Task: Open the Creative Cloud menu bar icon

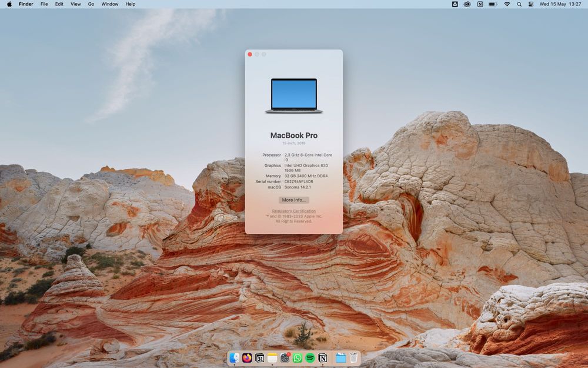Action: click(x=467, y=4)
